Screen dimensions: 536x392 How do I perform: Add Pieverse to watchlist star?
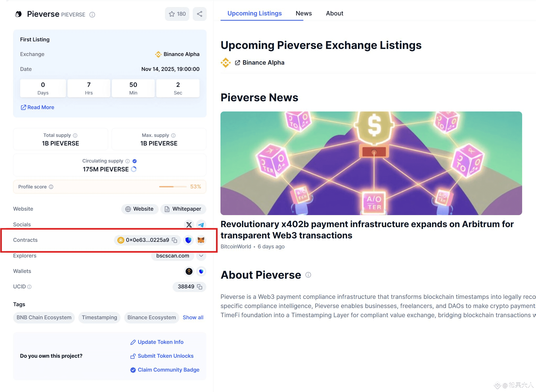[x=177, y=14]
